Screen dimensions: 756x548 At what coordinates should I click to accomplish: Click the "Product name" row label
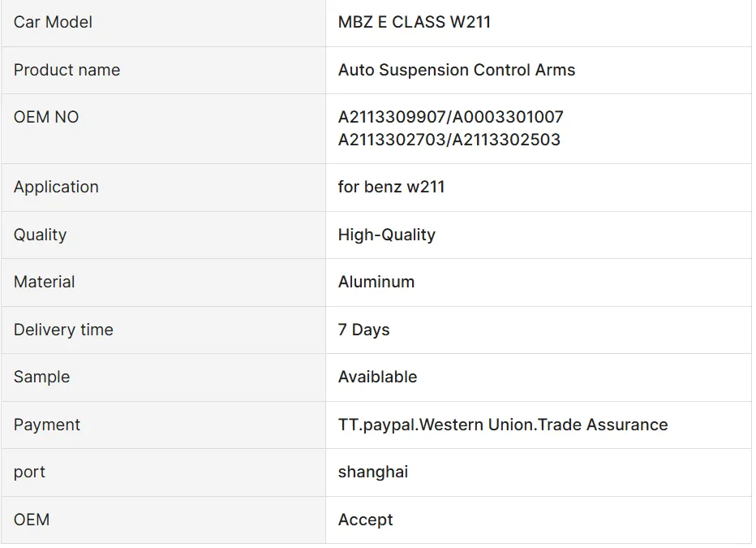pos(67,70)
